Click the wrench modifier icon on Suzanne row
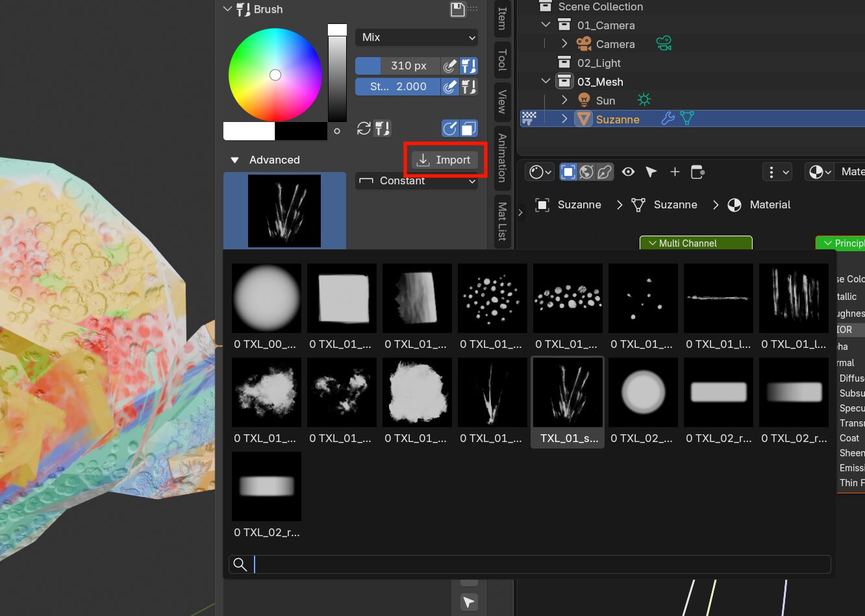This screenshot has width=865, height=616. pos(668,119)
